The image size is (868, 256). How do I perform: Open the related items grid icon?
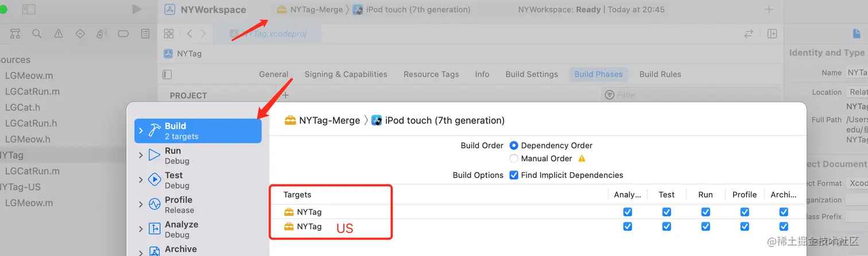click(x=168, y=34)
